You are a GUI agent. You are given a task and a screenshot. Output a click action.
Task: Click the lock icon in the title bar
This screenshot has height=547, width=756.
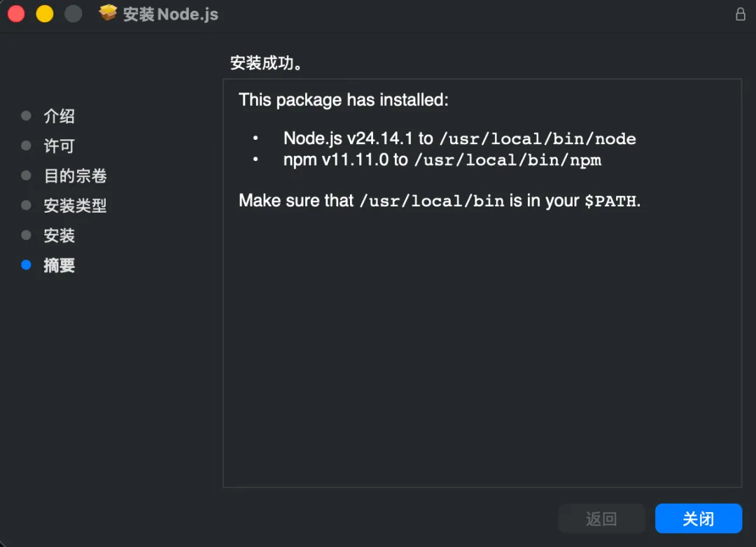740,14
